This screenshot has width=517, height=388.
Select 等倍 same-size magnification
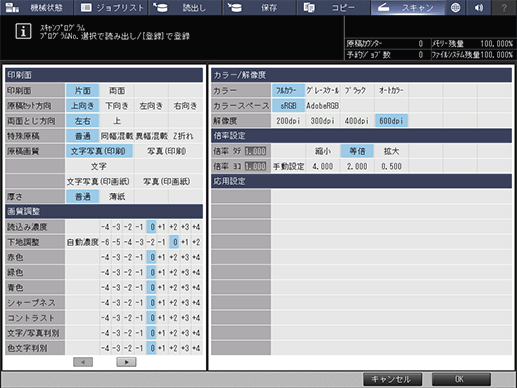coord(357,151)
